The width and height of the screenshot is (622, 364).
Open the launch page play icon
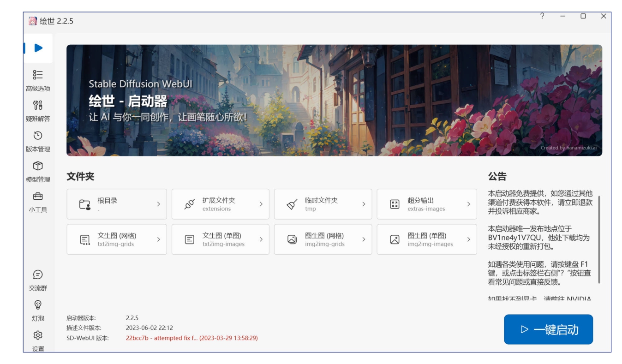tap(38, 48)
